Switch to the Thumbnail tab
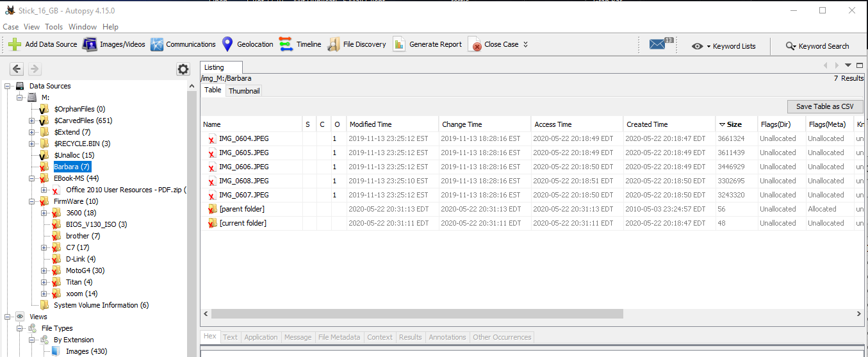 (x=244, y=91)
